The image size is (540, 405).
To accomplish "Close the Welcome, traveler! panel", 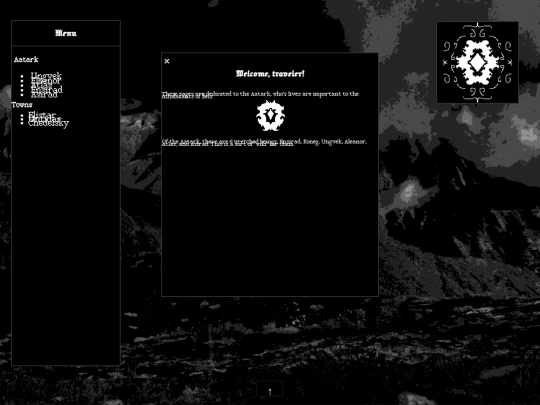I will pyautogui.click(x=167, y=61).
